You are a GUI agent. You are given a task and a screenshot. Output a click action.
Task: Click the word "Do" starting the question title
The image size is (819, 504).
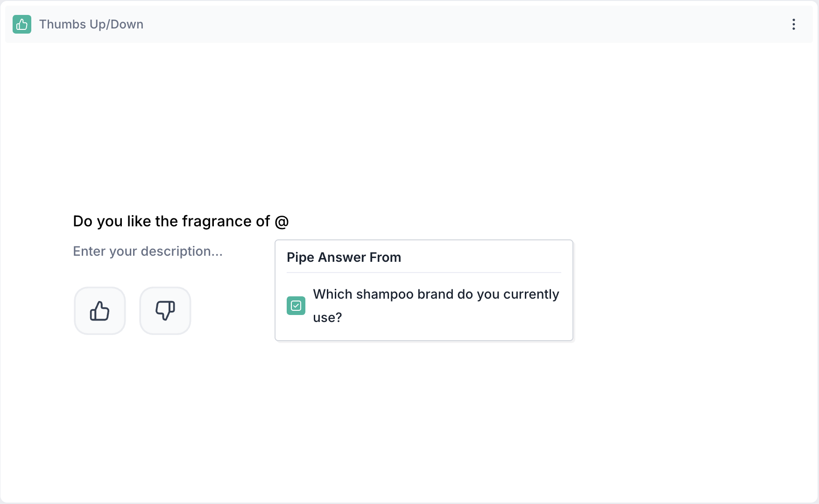83,221
